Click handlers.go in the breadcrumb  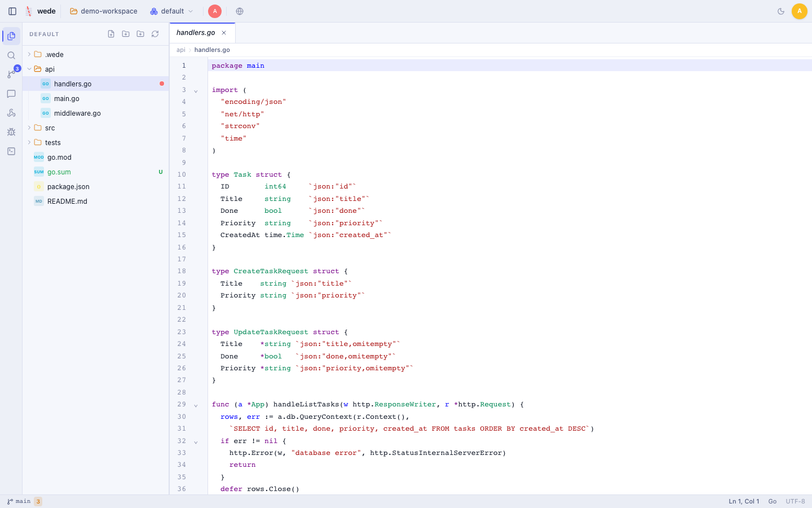[212, 50]
